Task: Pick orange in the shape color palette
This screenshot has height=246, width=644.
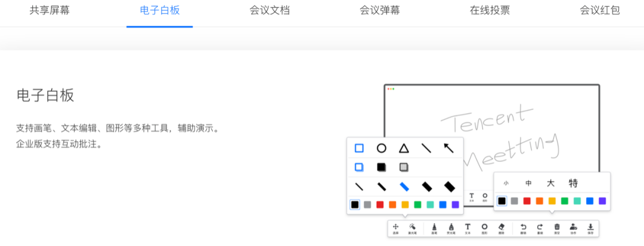Action: (392, 204)
